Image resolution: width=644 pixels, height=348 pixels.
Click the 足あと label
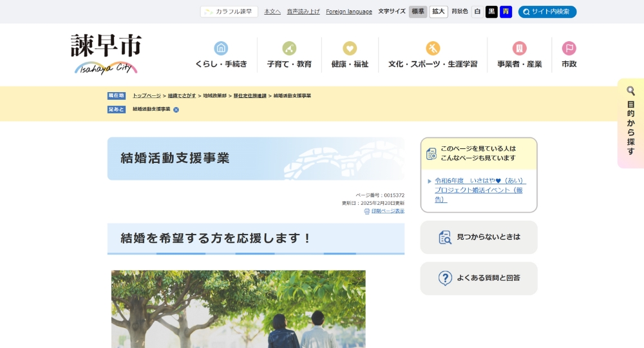[x=116, y=110]
